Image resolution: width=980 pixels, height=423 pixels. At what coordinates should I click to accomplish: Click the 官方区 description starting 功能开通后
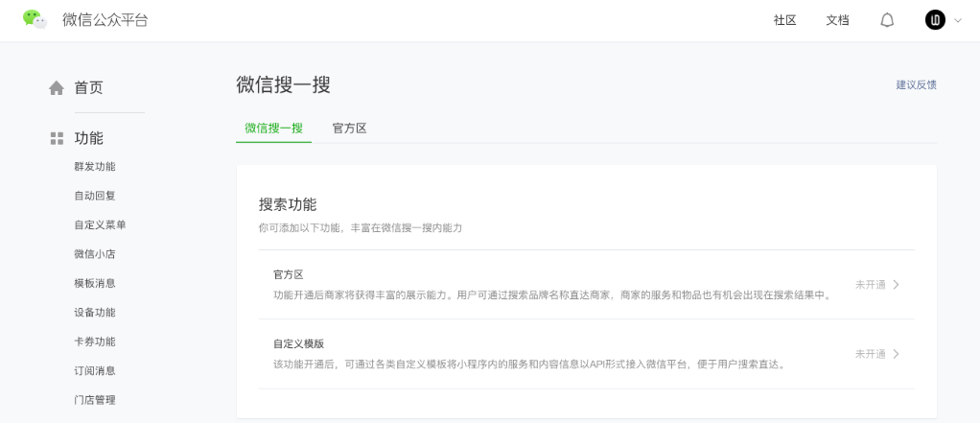click(553, 294)
